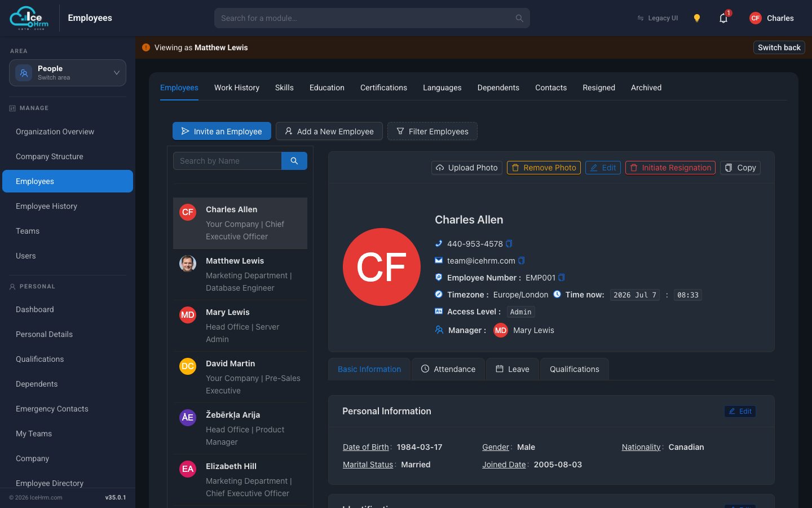Click the IceHrm logo
812x508 pixels.
pyautogui.click(x=29, y=18)
